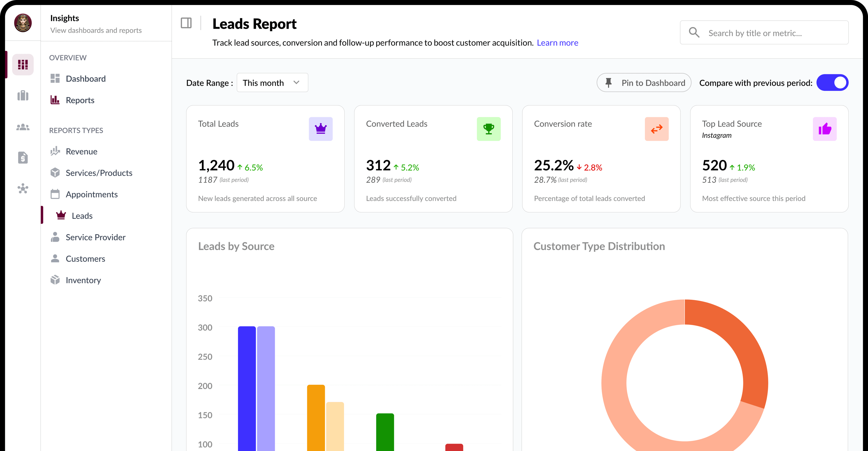Click the Leads by Source chart title
The image size is (868, 451).
tap(236, 246)
